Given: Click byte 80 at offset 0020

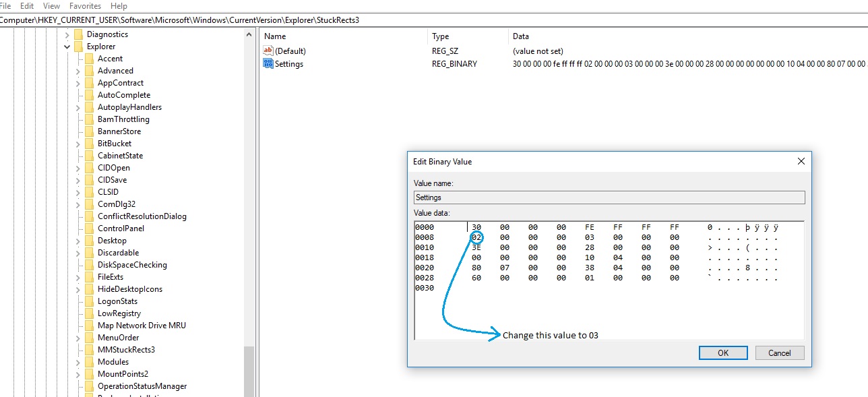Looking at the screenshot, I should click(x=476, y=268).
